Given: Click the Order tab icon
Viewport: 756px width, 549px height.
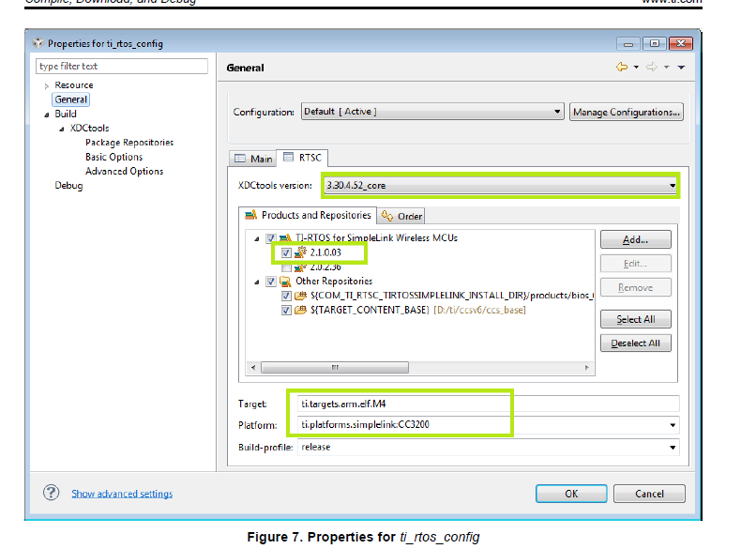Looking at the screenshot, I should pos(386,216).
